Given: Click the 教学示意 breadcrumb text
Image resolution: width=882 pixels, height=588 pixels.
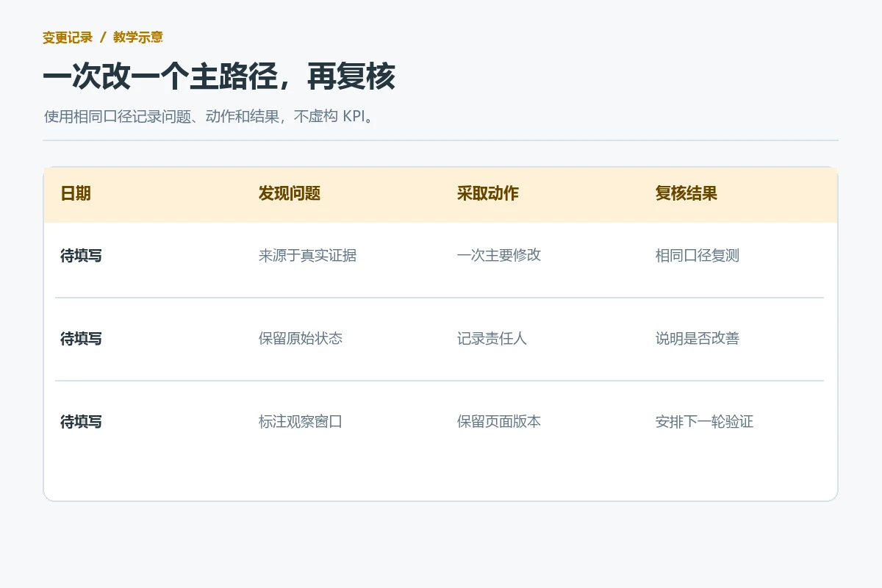Looking at the screenshot, I should point(138,37).
